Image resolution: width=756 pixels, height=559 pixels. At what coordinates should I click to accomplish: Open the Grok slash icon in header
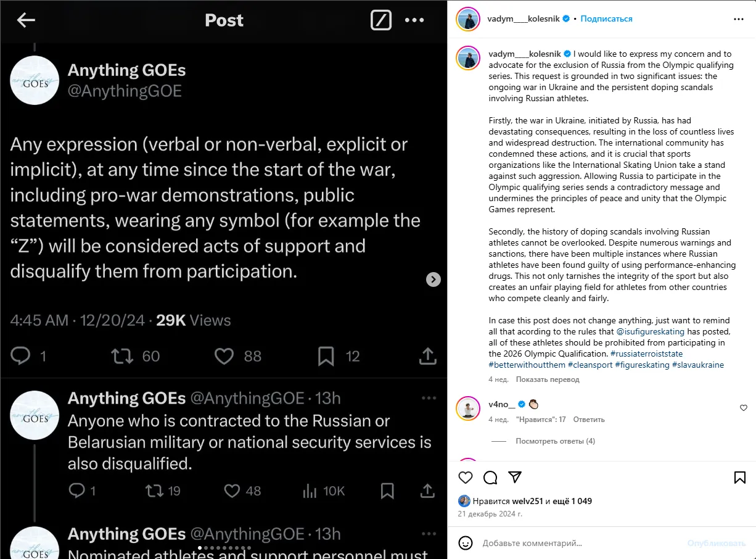381,20
